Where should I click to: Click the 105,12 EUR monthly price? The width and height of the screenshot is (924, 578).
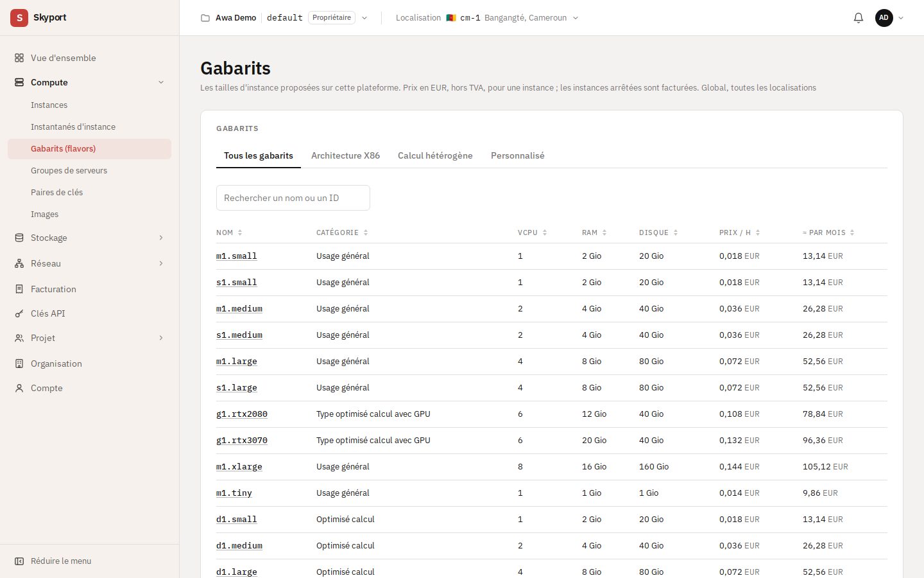point(825,466)
